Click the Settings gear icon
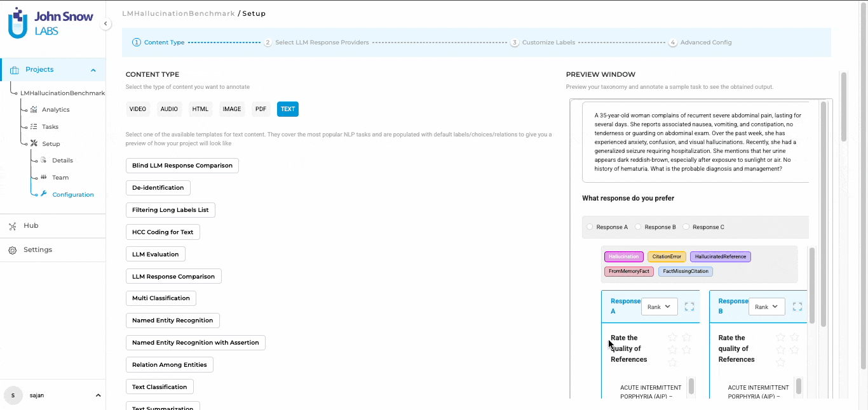Screen dimensions: 868x410 pyautogui.click(x=13, y=250)
